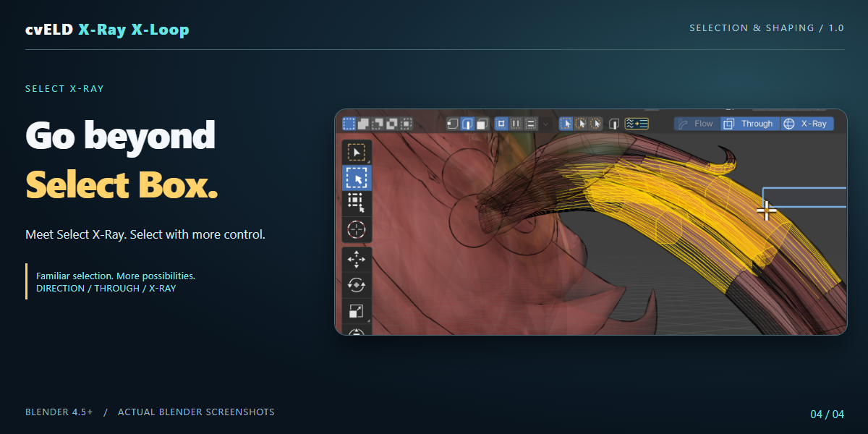Open the small chevron dropdown in header
The width and height of the screenshot is (868, 434).
545,124
